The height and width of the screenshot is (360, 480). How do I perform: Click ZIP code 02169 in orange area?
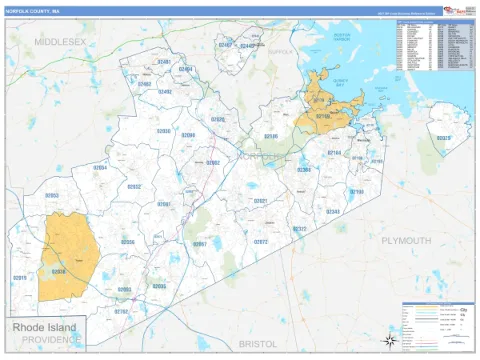323,116
